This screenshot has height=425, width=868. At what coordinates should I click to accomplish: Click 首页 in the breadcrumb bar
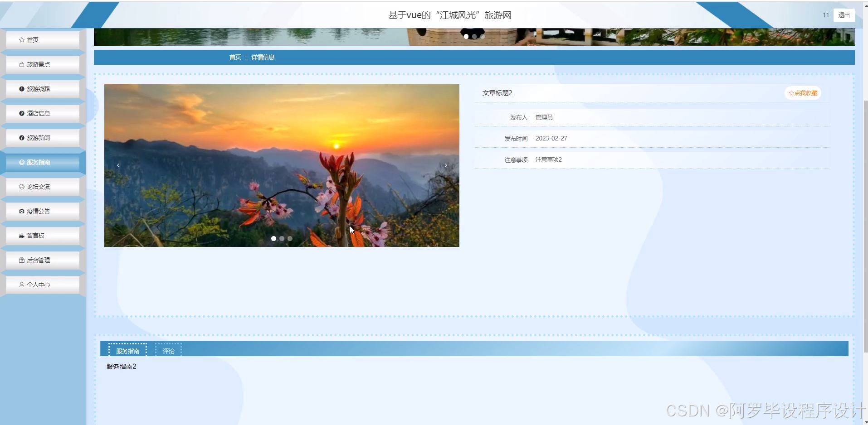pos(235,57)
